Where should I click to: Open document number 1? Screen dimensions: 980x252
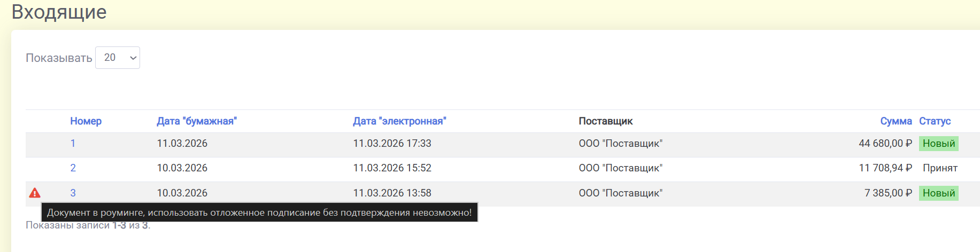[73, 144]
